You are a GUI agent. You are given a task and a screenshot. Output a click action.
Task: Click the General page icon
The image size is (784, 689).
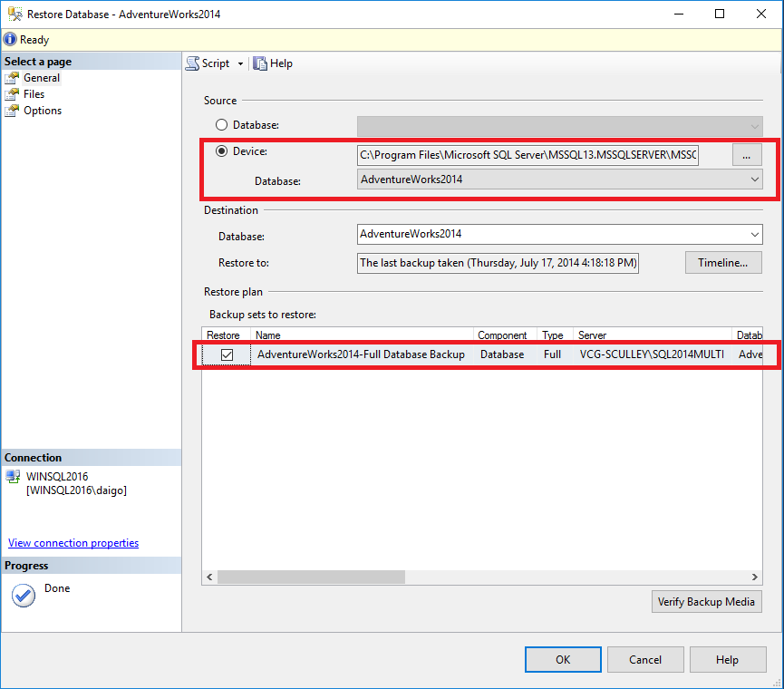pyautogui.click(x=12, y=78)
